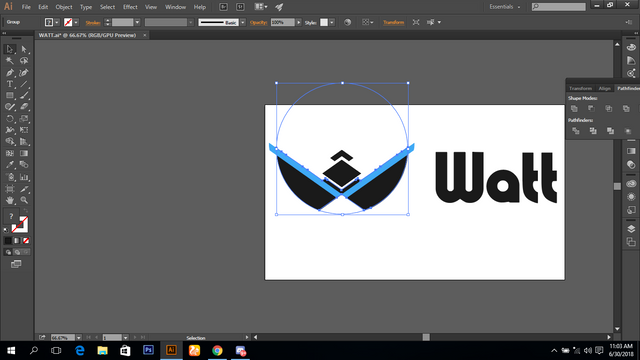640x360 pixels.
Task: Click the search field at top right
Action: [x=559, y=7]
